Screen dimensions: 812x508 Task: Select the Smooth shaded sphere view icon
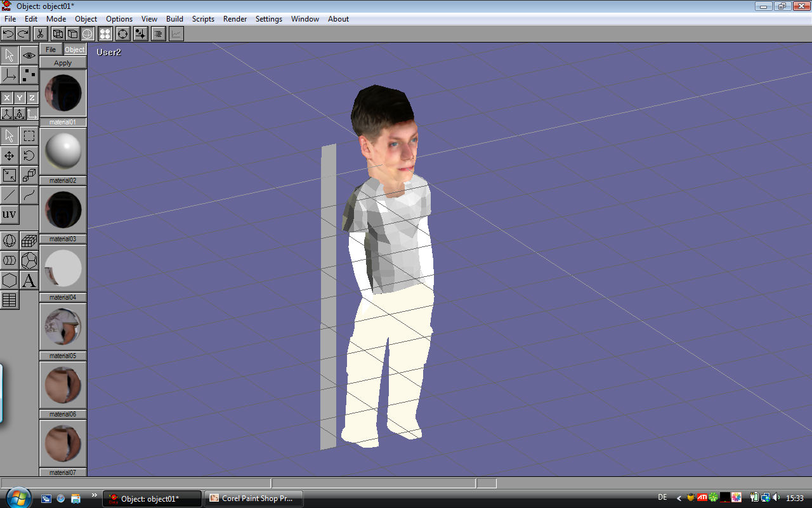click(x=88, y=34)
